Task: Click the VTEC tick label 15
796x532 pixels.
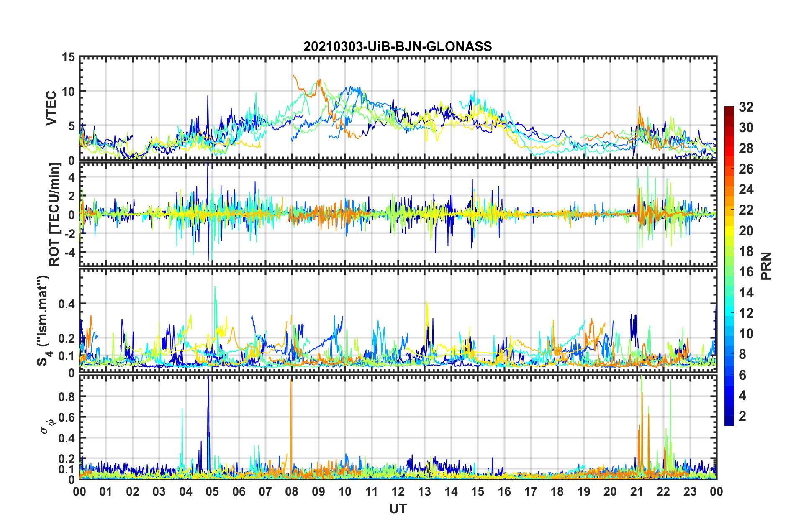Action: (67, 57)
